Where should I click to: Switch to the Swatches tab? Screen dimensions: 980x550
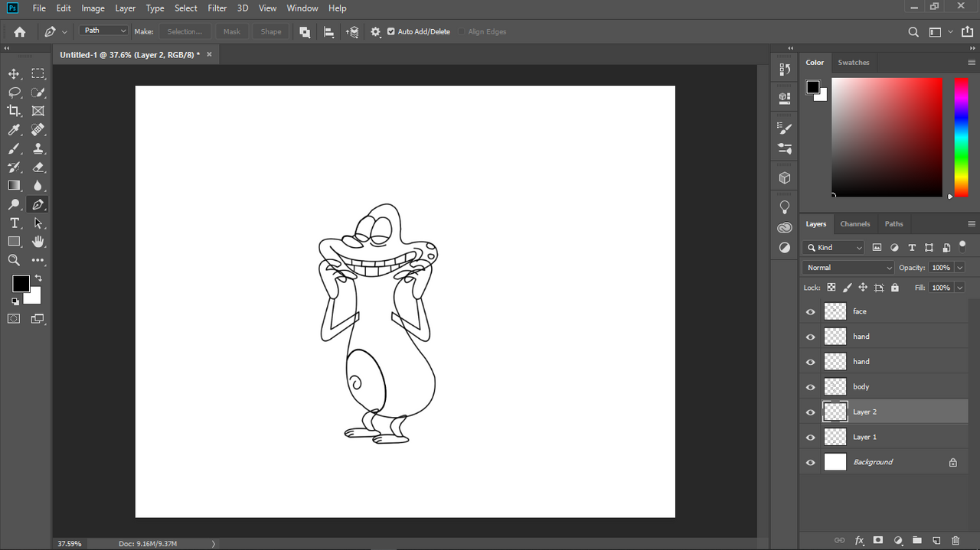pyautogui.click(x=854, y=63)
